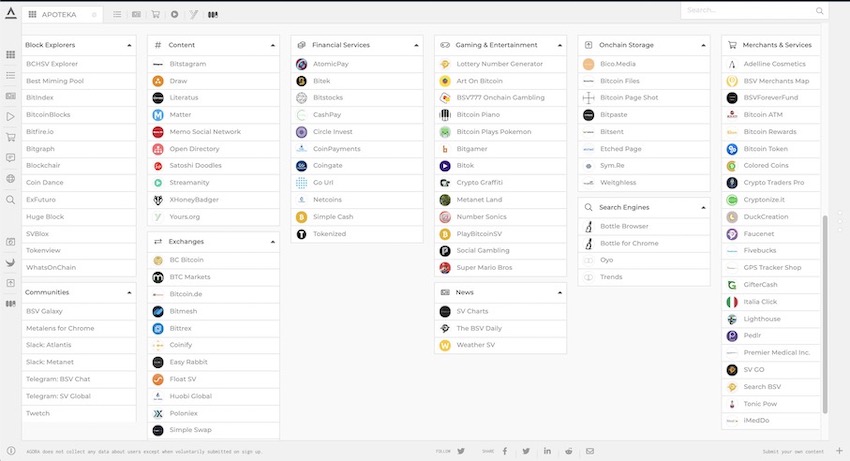Viewport: 850px width, 461px height.
Task: Click the search input field
Action: tap(747, 10)
